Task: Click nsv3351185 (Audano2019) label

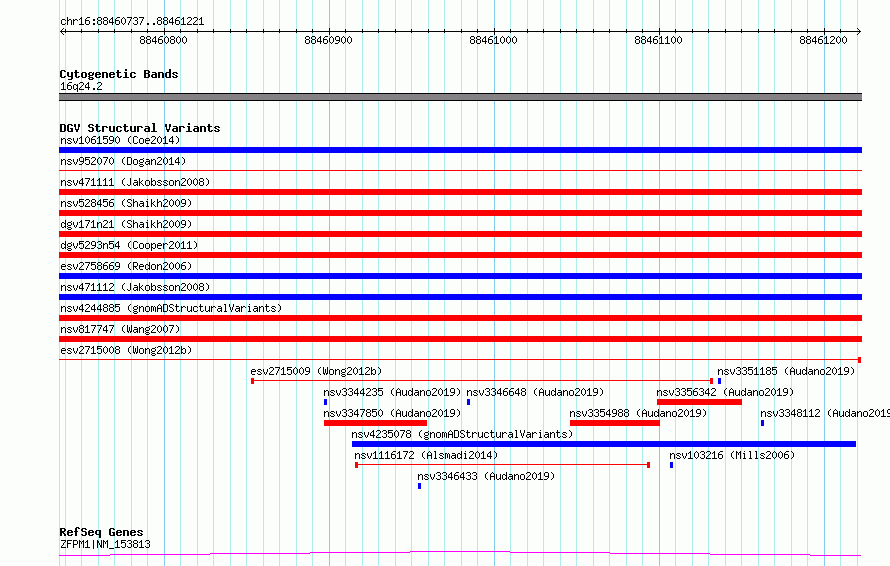Action: point(786,371)
